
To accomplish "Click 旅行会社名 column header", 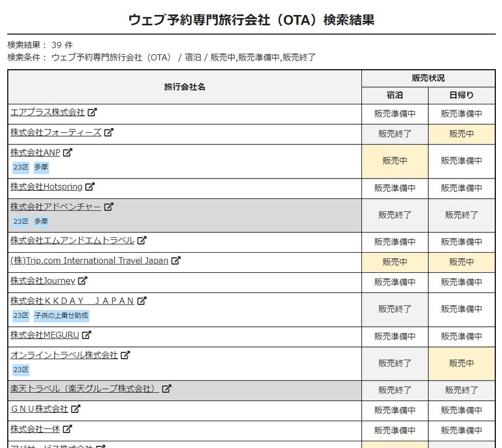I will [x=185, y=87].
